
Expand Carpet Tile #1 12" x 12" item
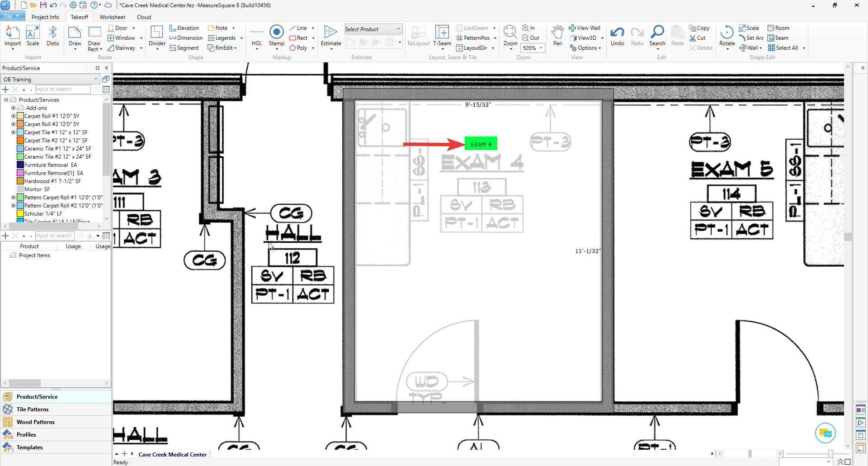click(x=13, y=132)
